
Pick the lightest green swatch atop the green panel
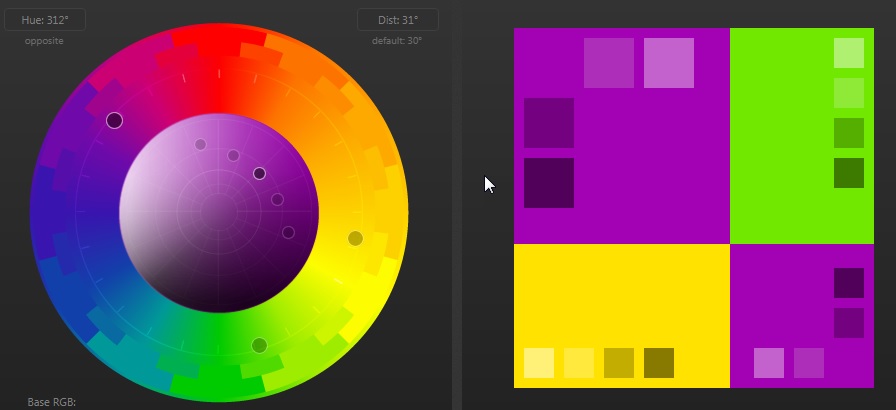pos(849,53)
